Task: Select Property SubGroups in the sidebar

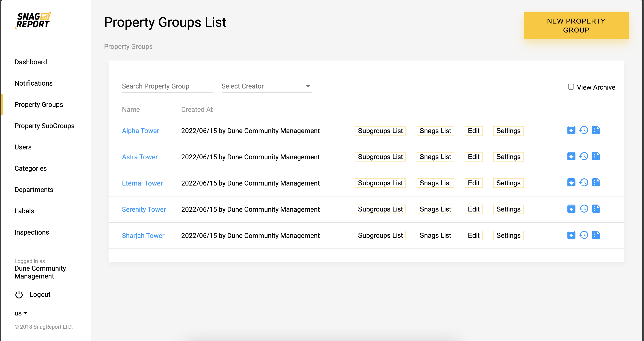Action: [x=45, y=126]
